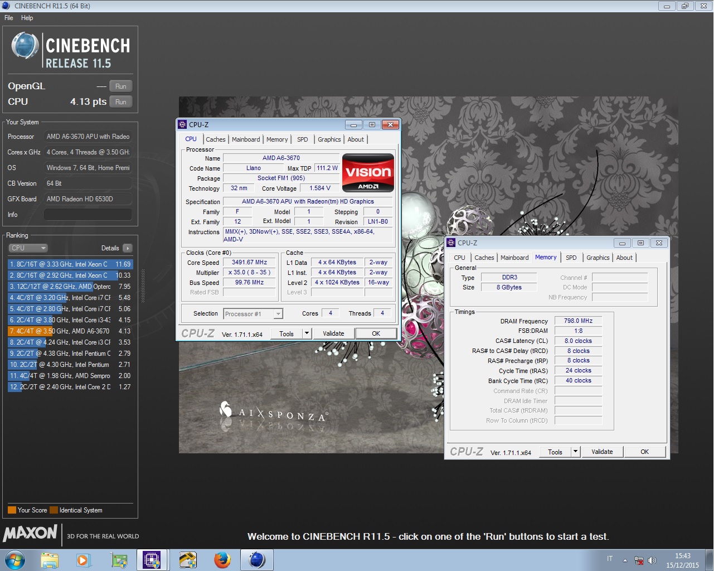The height and width of the screenshot is (571, 728).
Task: Click the MAXON logo
Action: click(30, 534)
